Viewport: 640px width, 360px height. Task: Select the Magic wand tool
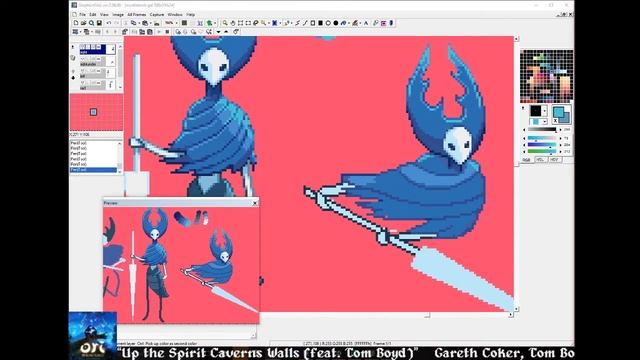(263, 23)
